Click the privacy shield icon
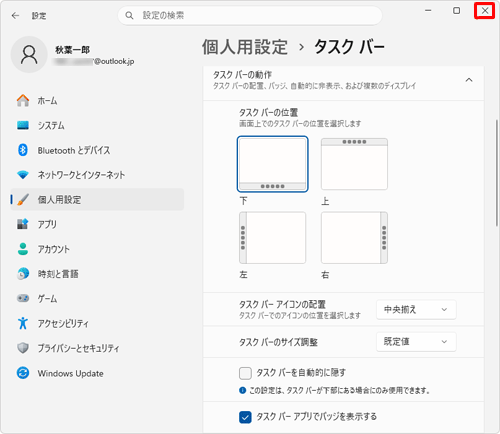The height and width of the screenshot is (434, 500). coord(23,348)
